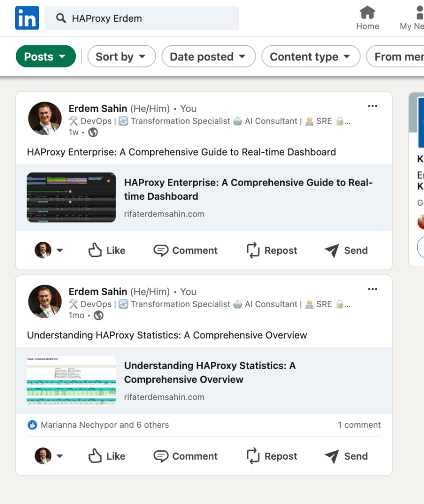Screen dimensions: 424x504
Task: Open the HAProxy Enterprise dashboard article thumbnail
Action: pos(71,197)
